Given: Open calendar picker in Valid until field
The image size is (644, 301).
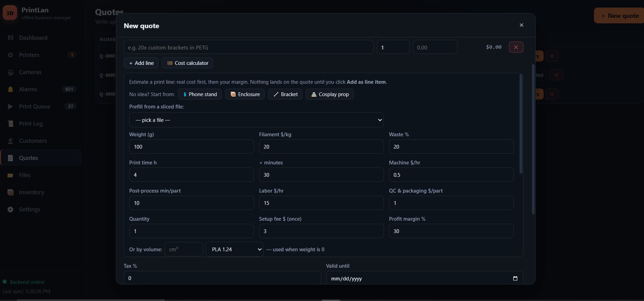Looking at the screenshot, I should 515,278.
